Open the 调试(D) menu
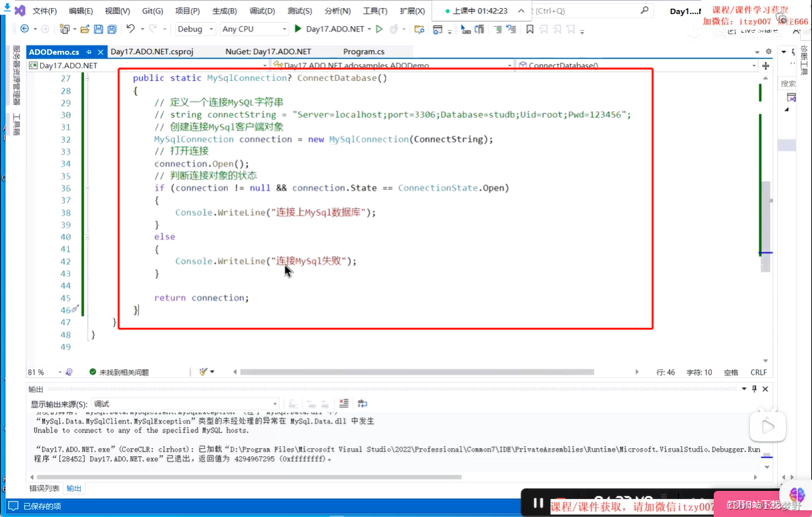The height and width of the screenshot is (517, 812). (x=262, y=11)
